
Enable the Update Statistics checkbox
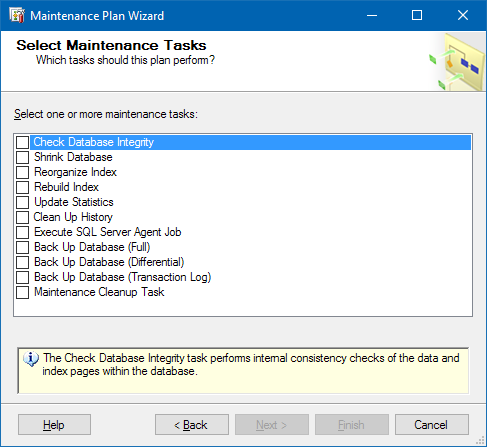[x=23, y=202]
